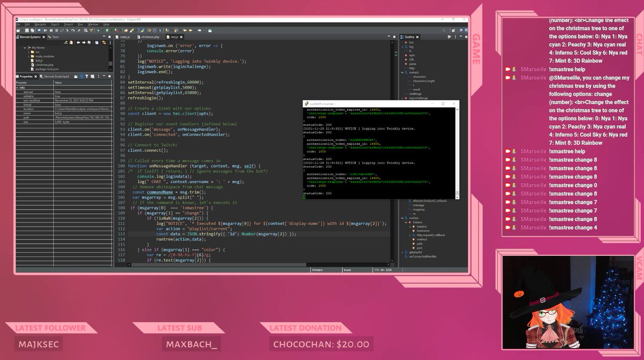644x360 pixels.
Task: Switch to the Team view tab
Action: pos(53,37)
